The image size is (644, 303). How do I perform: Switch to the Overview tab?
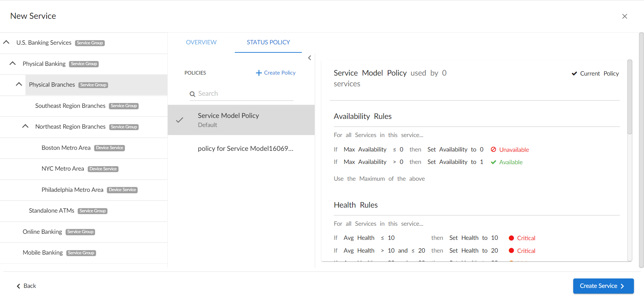pos(201,42)
